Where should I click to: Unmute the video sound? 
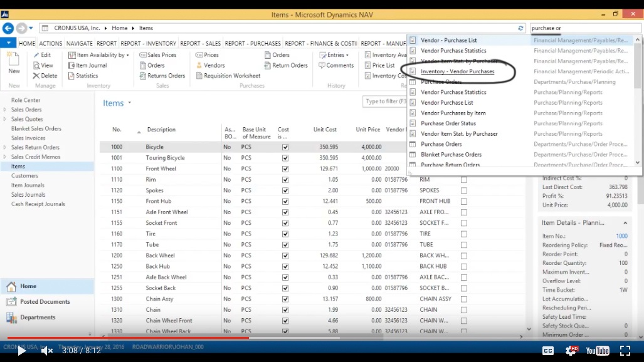(47, 351)
